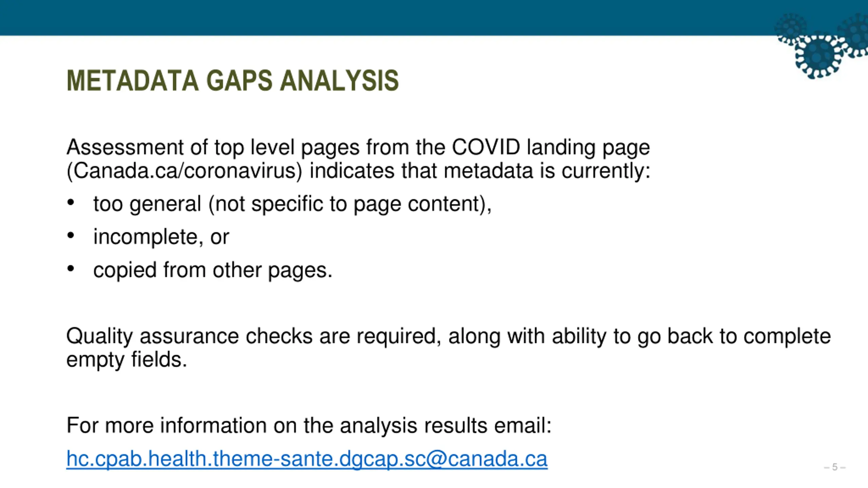Click the bullet dot before 'too general'
The height and width of the screenshot is (488, 868).
[x=71, y=202]
